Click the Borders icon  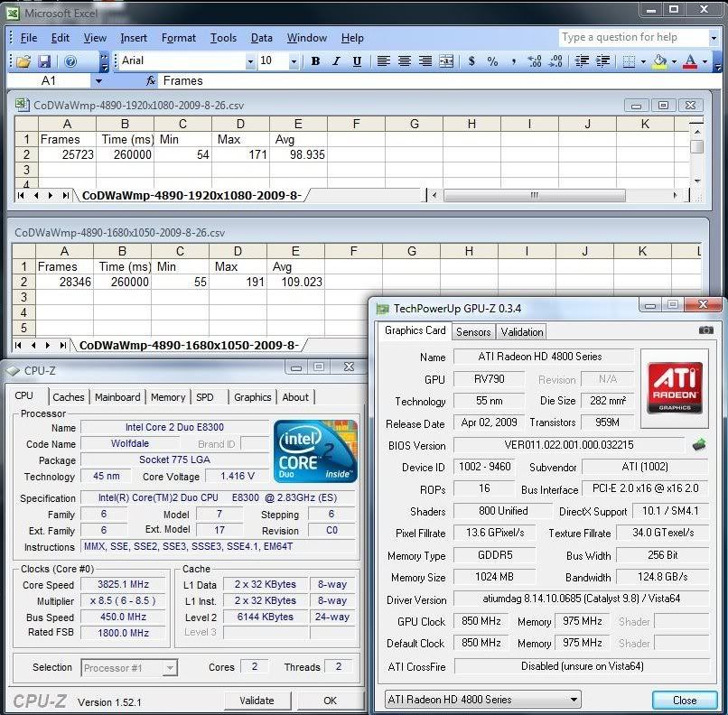coord(630,61)
